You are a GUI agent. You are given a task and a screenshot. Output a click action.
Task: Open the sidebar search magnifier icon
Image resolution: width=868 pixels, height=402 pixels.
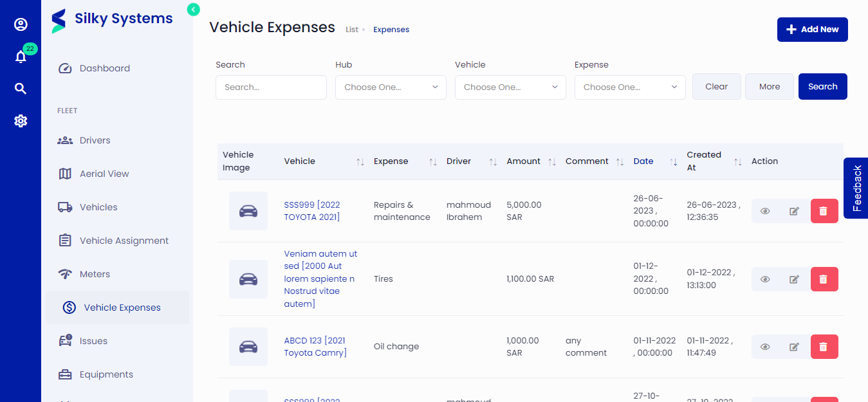click(21, 88)
